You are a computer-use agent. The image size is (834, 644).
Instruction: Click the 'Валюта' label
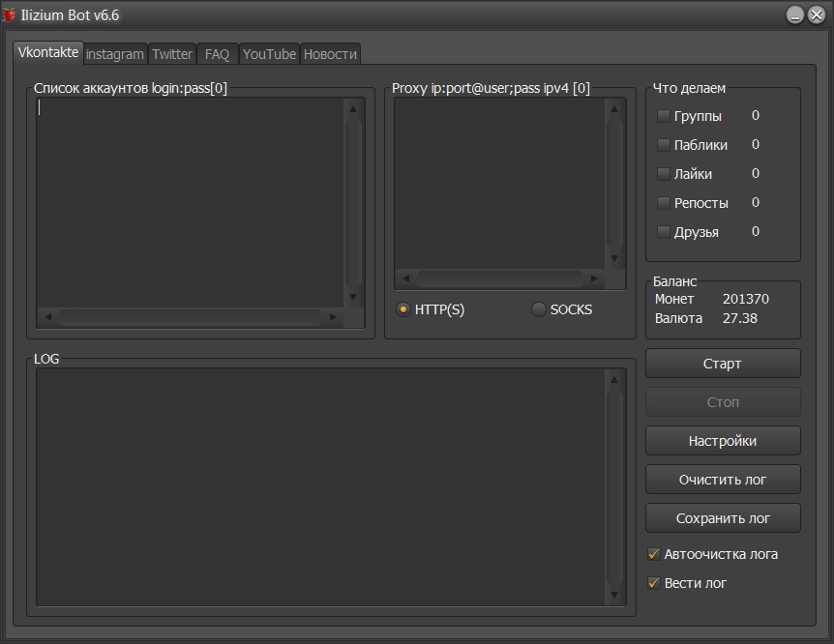(678, 318)
